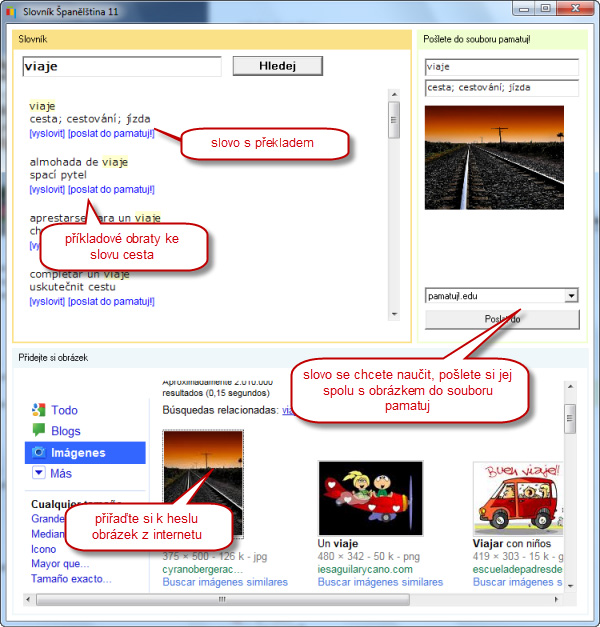
Task: Click Buscar imágenes similares under iesaguilarycano.com
Action: pyautogui.click(x=380, y=582)
